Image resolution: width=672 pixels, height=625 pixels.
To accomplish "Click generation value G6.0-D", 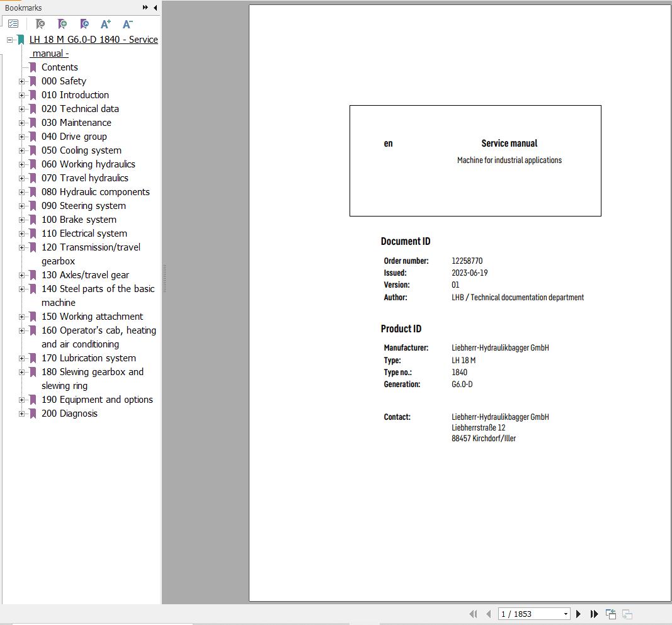I will [x=462, y=385].
